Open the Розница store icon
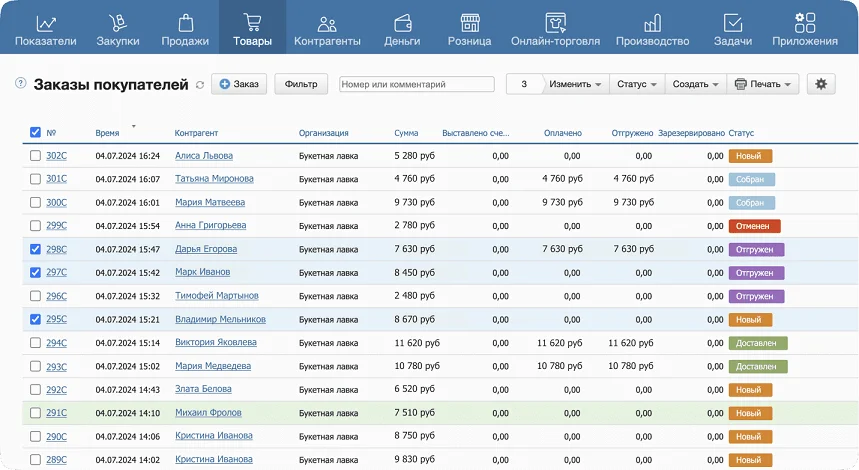859x470 pixels. click(x=469, y=23)
